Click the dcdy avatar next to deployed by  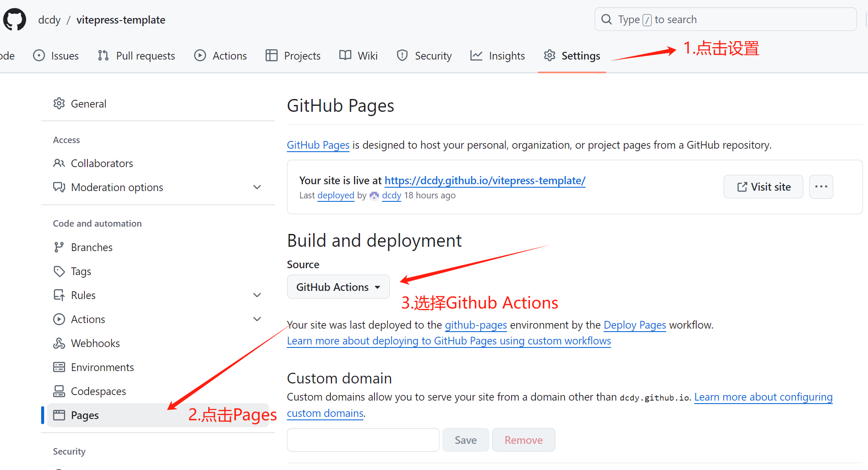pyautogui.click(x=374, y=195)
